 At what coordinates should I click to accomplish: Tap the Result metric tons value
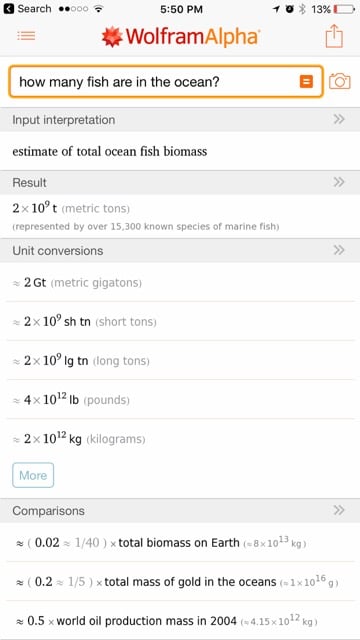[x=71, y=208]
